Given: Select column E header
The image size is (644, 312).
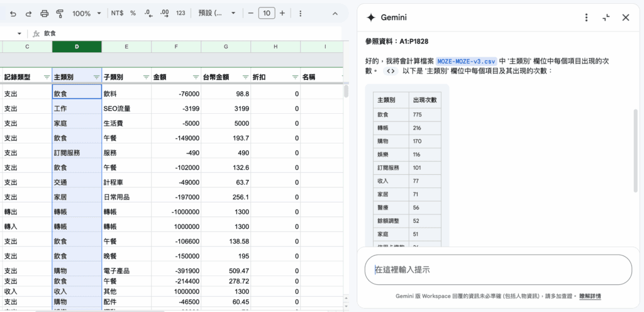Looking at the screenshot, I should pos(126,47).
